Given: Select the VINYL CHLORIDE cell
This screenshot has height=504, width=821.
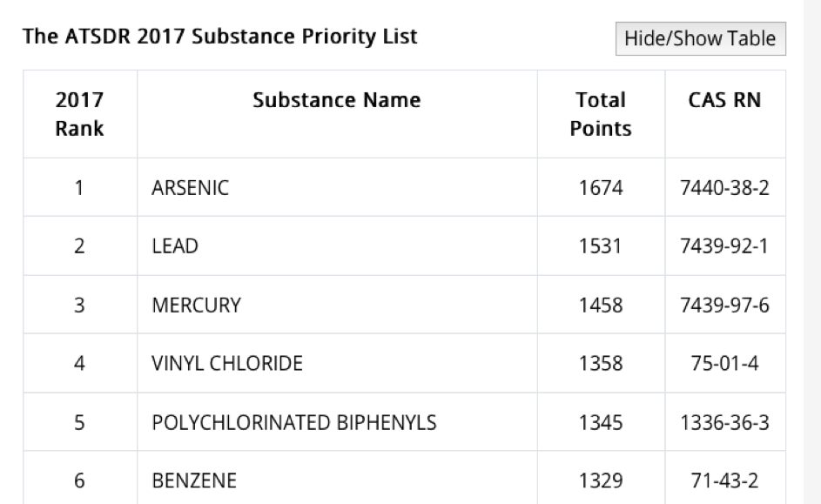Looking at the screenshot, I should (227, 364).
